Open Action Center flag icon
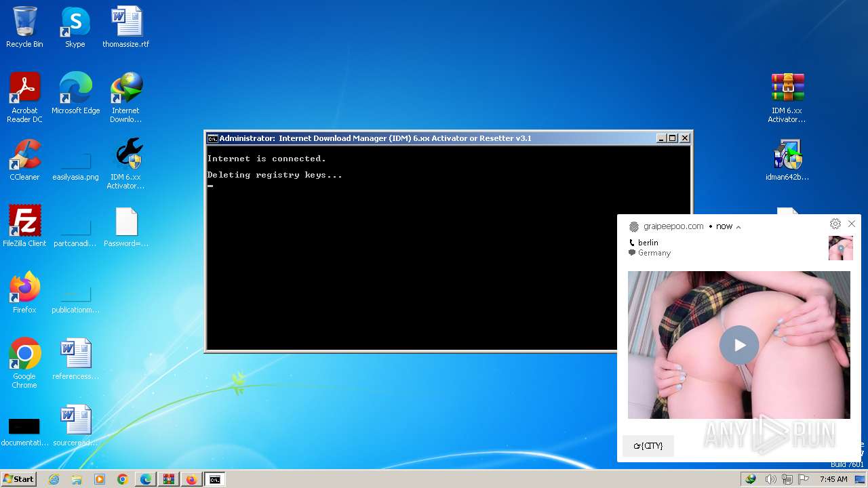Image resolution: width=868 pixels, height=488 pixels. 803,479
